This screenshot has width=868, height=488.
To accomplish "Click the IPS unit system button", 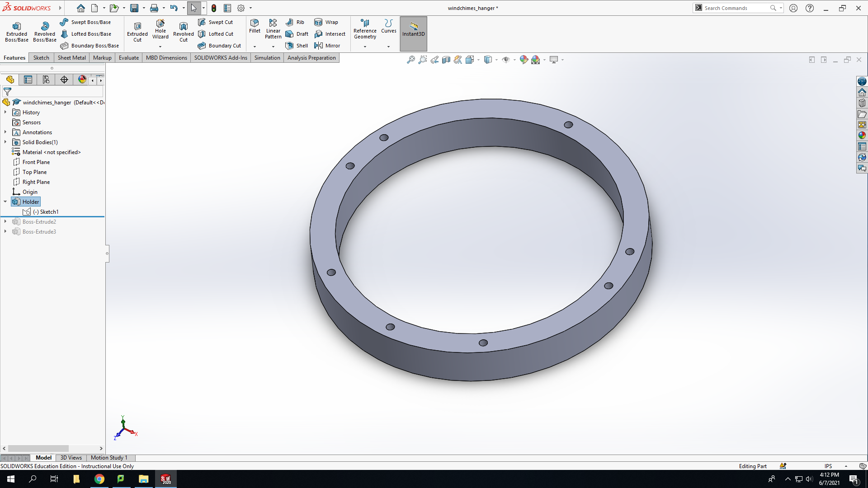I will click(x=828, y=466).
